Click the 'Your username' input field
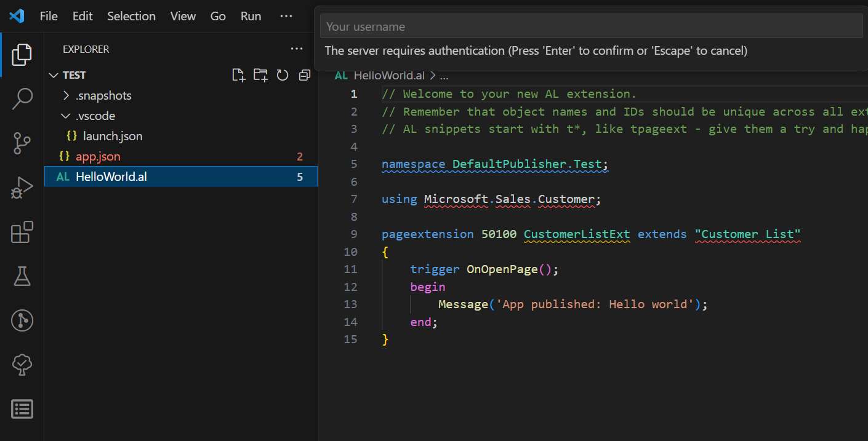The width and height of the screenshot is (868, 441). 591,26
